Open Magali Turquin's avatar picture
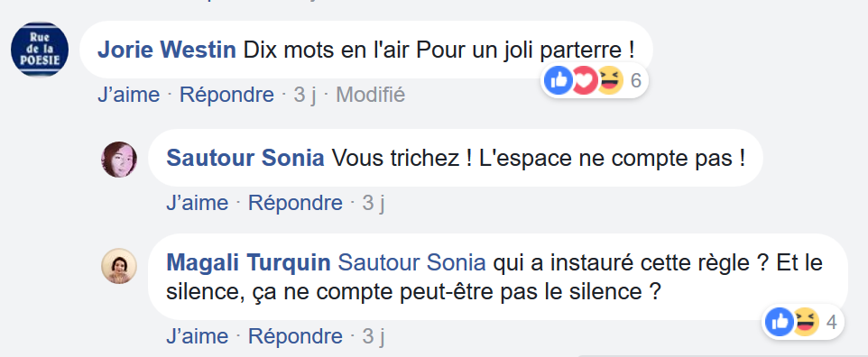868x357 pixels. pyautogui.click(x=119, y=266)
